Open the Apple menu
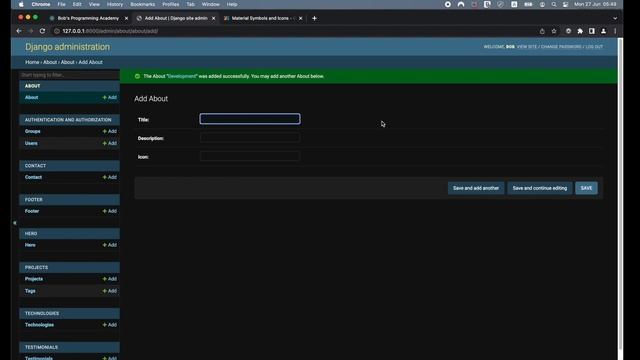Viewport: 640px width, 360px height. (x=21, y=4)
